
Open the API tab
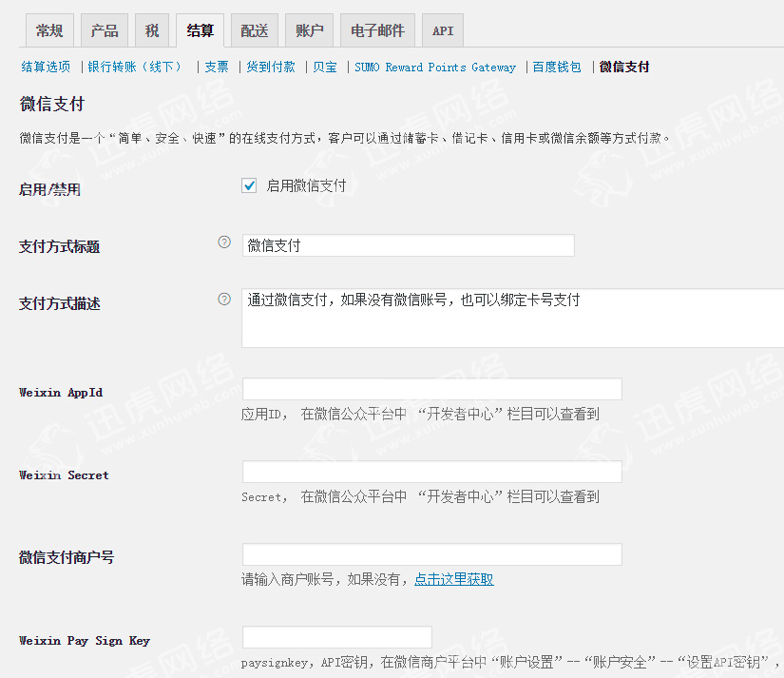[x=443, y=30]
